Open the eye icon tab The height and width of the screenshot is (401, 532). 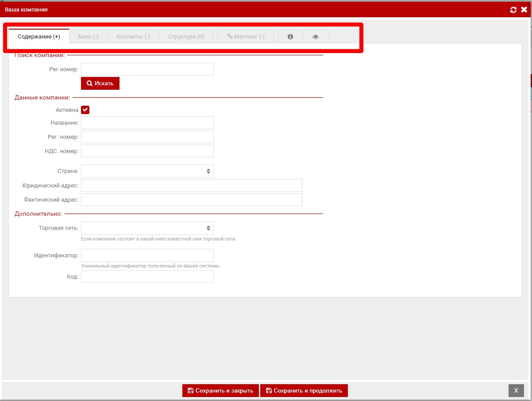316,37
